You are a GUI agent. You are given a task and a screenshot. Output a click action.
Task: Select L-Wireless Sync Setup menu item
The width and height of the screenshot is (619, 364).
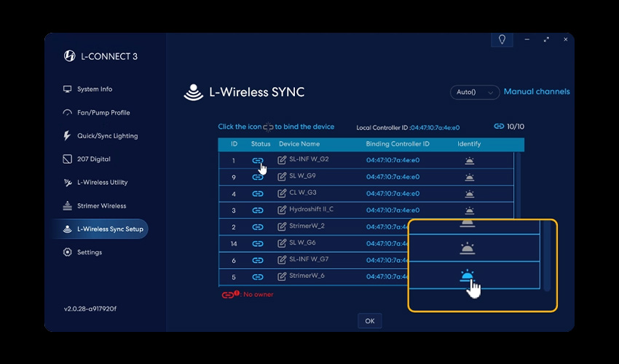(x=101, y=229)
